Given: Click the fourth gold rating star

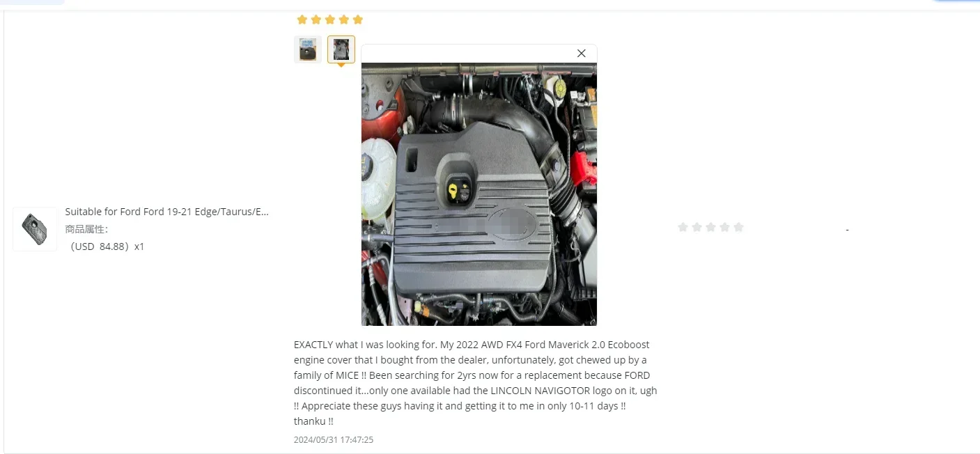Looking at the screenshot, I should pyautogui.click(x=343, y=19).
